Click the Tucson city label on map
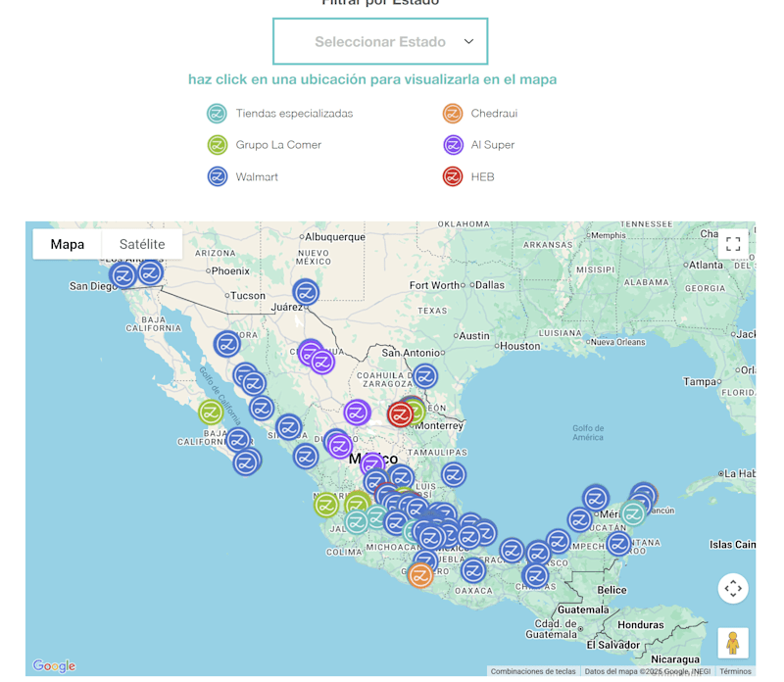Image resolution: width=784 pixels, height=682 pixels. pos(248,296)
